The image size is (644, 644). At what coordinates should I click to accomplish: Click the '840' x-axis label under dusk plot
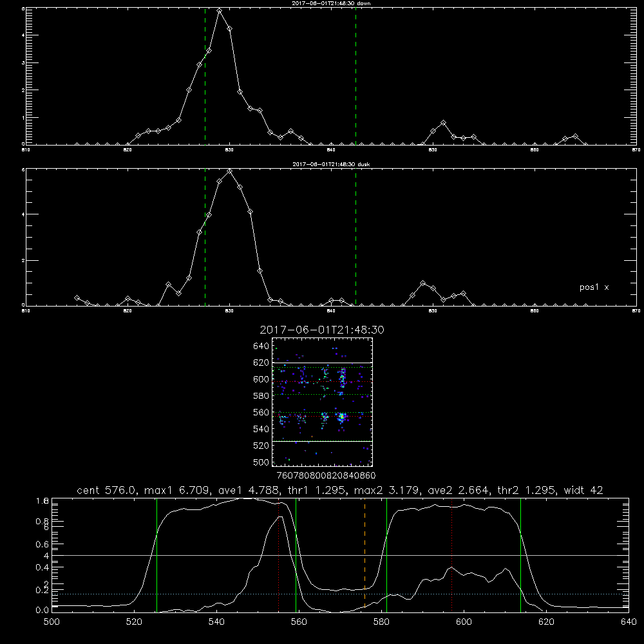tap(331, 311)
